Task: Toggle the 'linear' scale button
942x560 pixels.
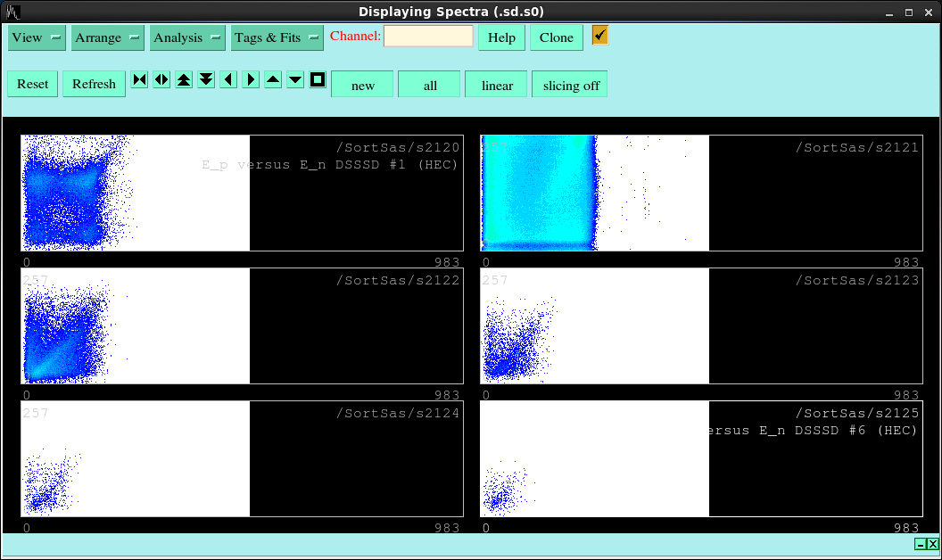Action: (x=497, y=86)
